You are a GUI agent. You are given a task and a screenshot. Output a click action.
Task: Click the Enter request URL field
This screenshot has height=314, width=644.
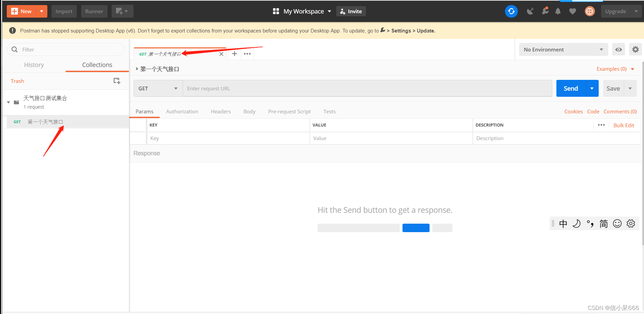click(367, 88)
